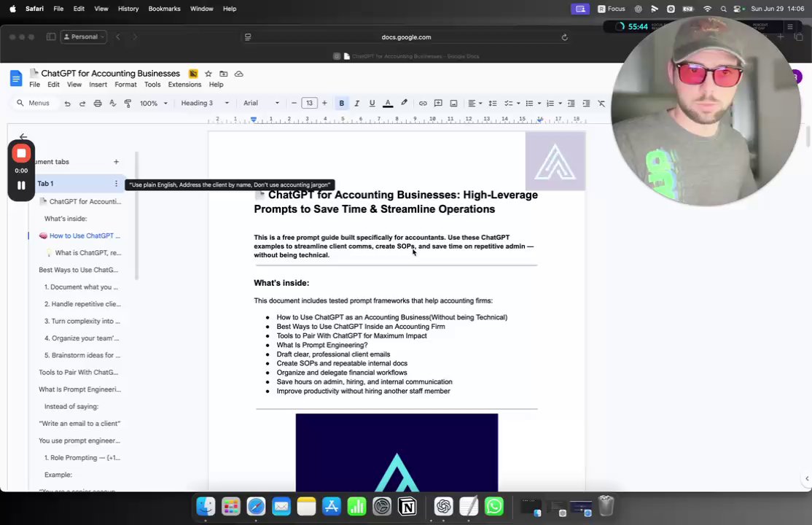Open WhatsApp from the Dock

coord(494,506)
